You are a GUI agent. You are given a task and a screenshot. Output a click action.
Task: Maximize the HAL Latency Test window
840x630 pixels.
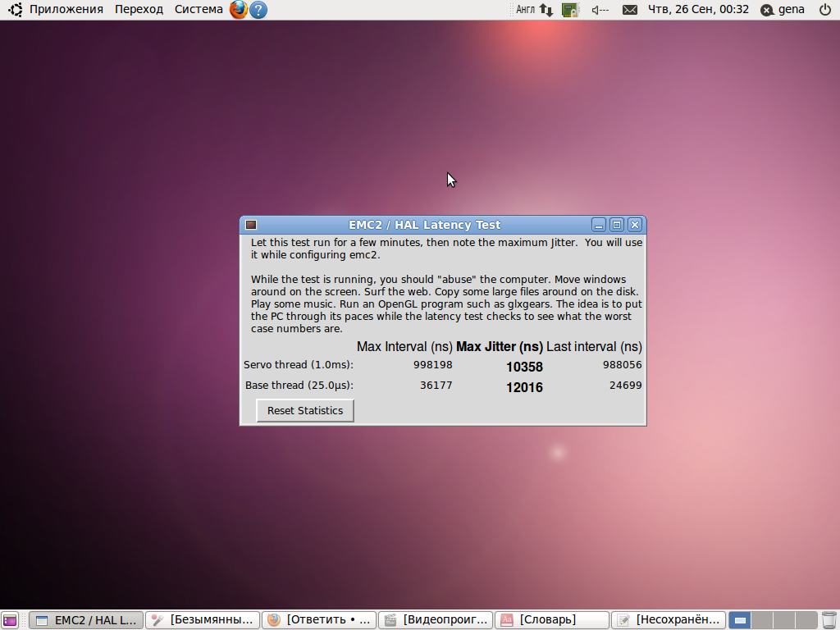click(617, 225)
